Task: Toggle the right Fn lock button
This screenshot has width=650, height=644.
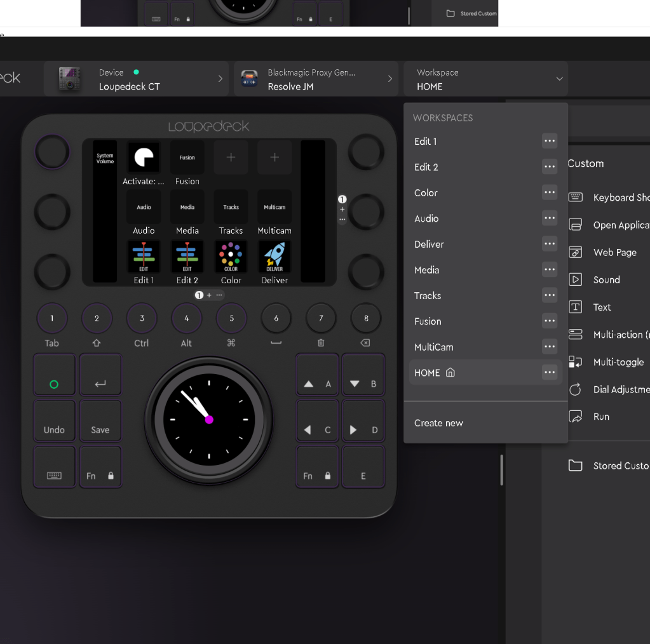Action: [x=317, y=467]
